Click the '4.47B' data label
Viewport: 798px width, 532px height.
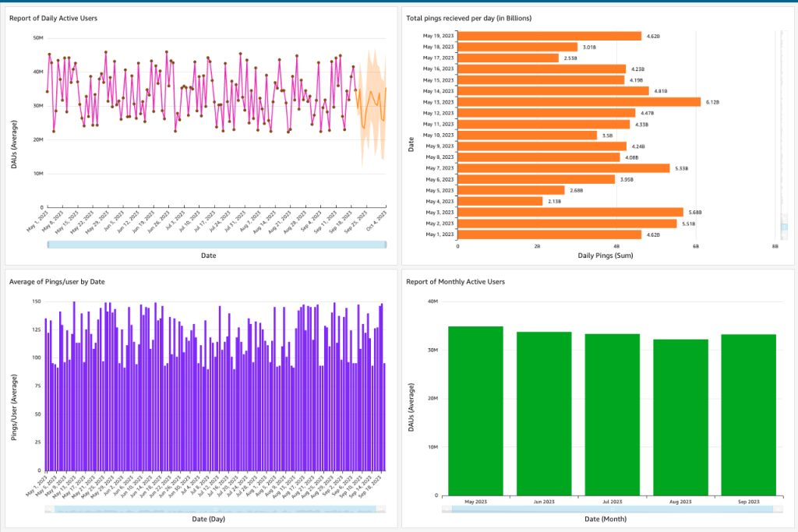648,114
